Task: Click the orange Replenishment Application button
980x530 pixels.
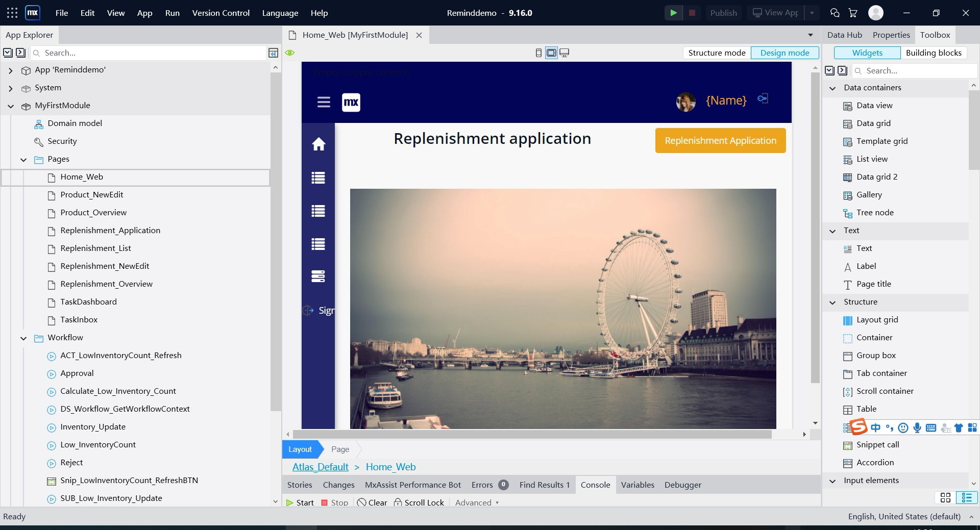Action: (720, 141)
